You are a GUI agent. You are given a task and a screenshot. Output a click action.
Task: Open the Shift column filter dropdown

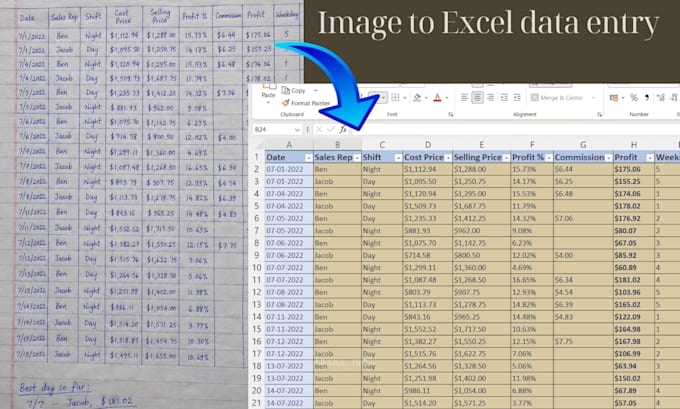(398, 158)
